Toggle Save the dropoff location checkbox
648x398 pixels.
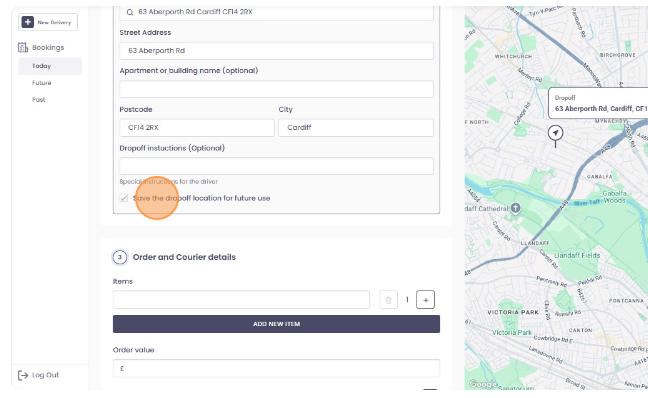coord(124,198)
